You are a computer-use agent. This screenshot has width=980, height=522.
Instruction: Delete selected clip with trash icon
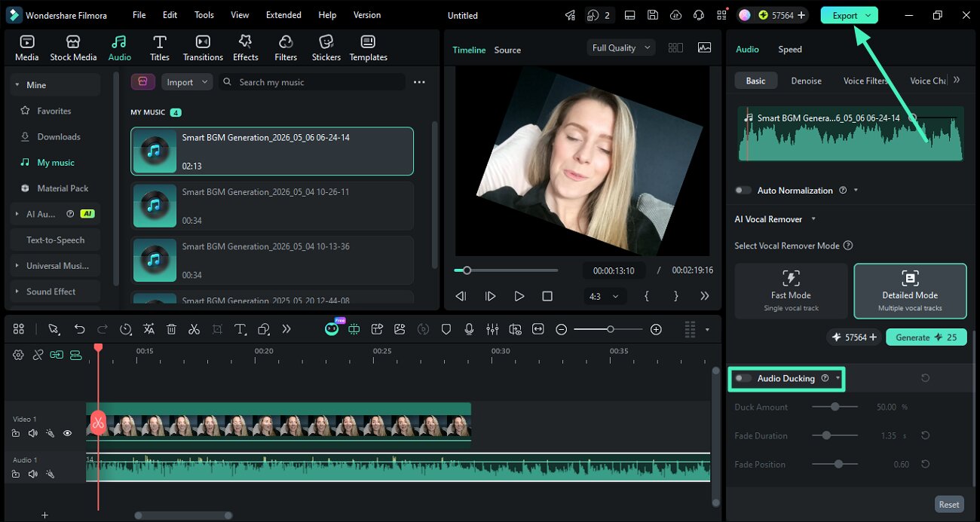tap(171, 329)
